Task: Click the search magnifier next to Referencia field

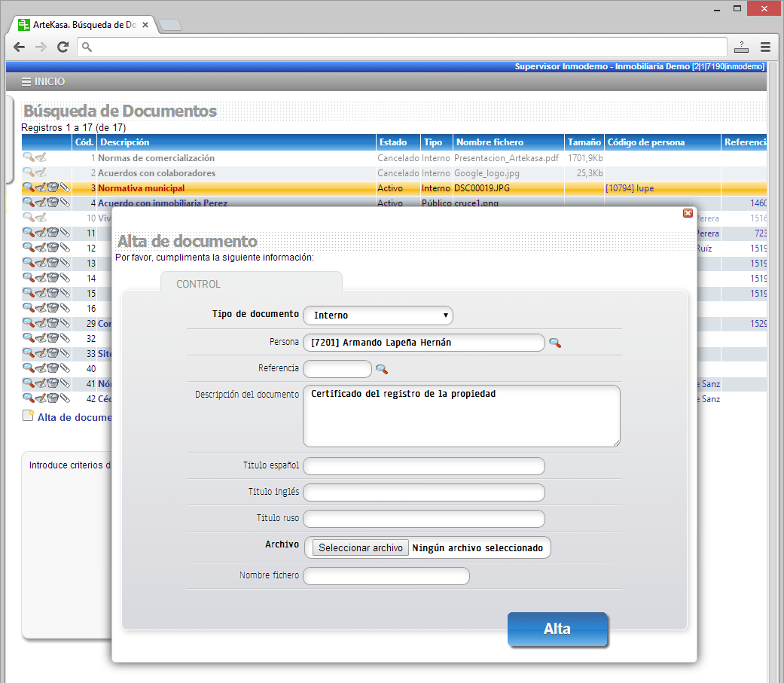Action: 382,369
